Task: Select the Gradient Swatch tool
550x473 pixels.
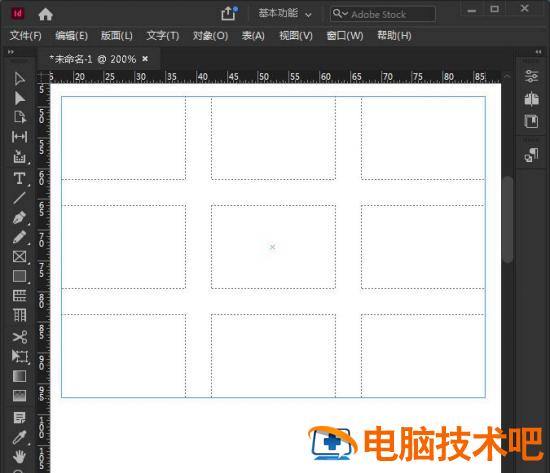Action: [x=20, y=376]
